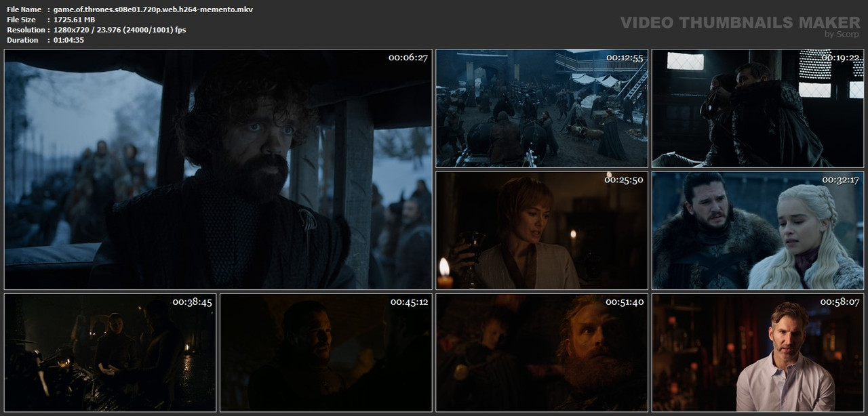868x416 pixels.
Task: Open the bearded man thumbnail at 00:51:40
Action: click(542, 352)
